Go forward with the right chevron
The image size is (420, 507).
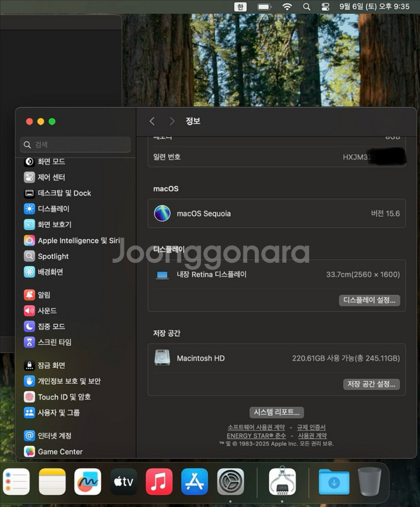(172, 121)
